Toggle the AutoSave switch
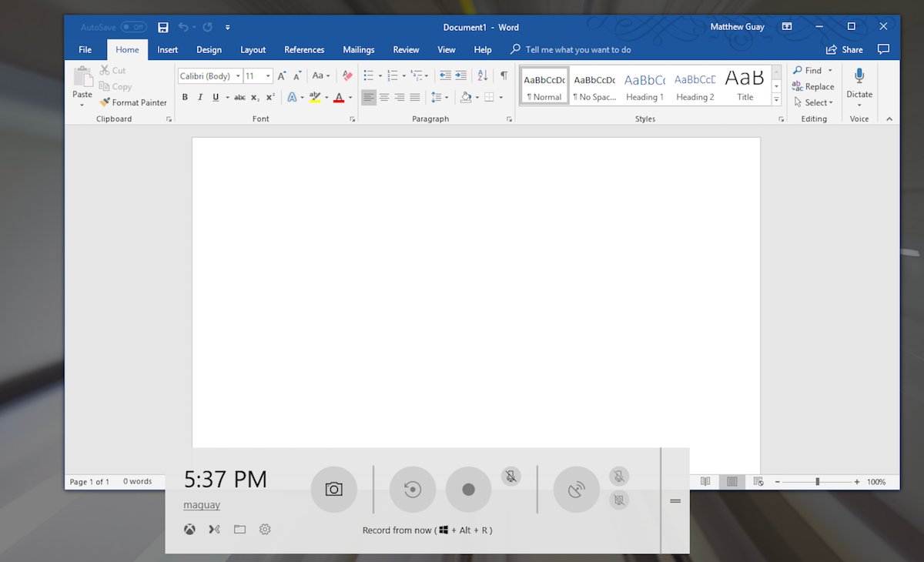924x562 pixels. [x=133, y=28]
